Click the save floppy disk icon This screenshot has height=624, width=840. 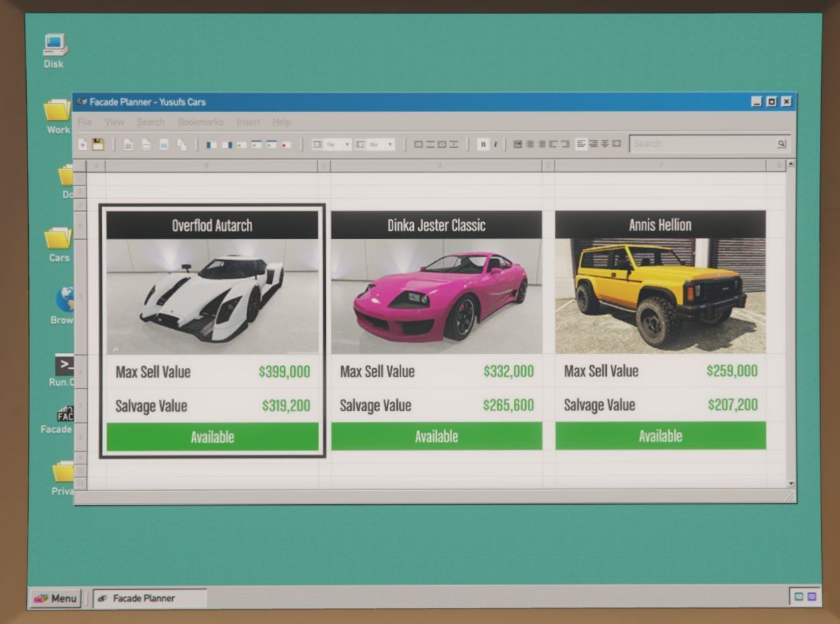(98, 144)
